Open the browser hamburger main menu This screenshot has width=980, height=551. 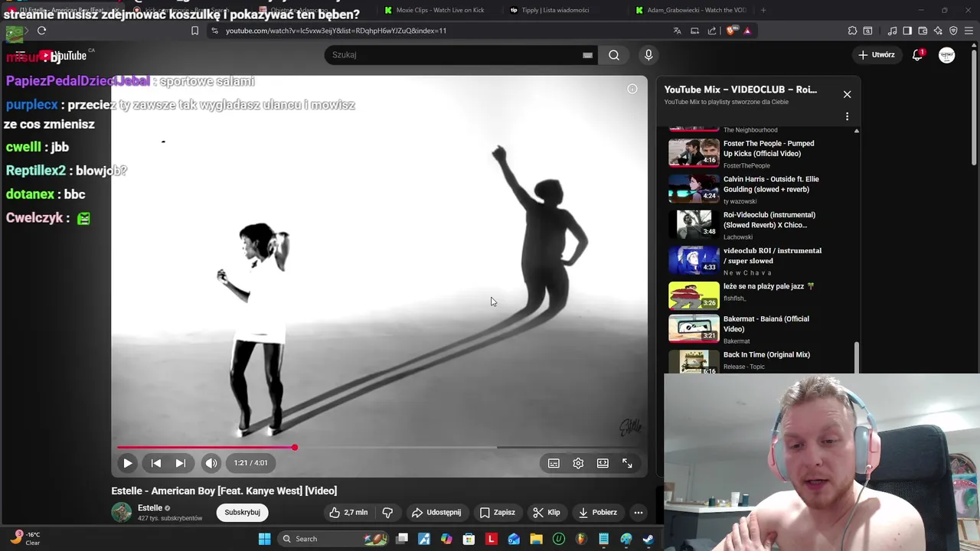969,31
